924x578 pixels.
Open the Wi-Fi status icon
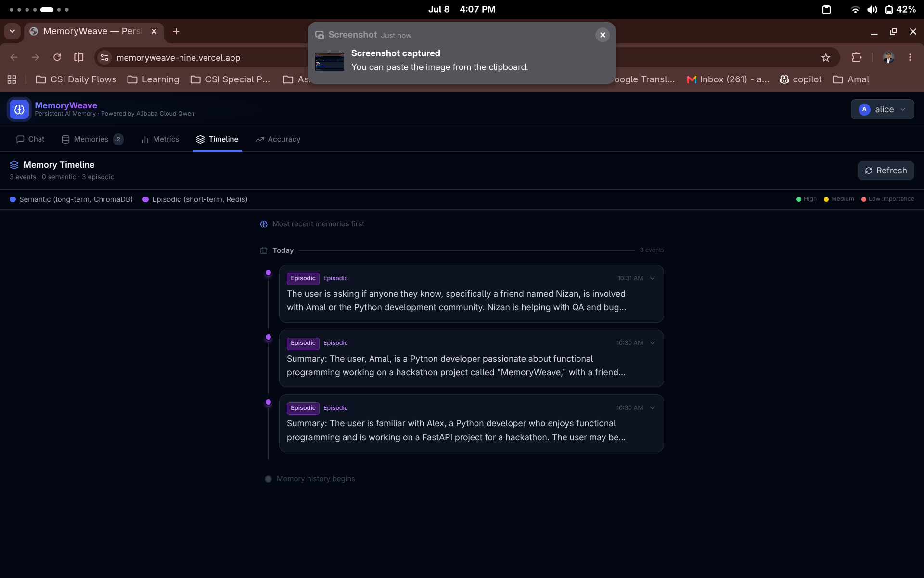pos(855,10)
